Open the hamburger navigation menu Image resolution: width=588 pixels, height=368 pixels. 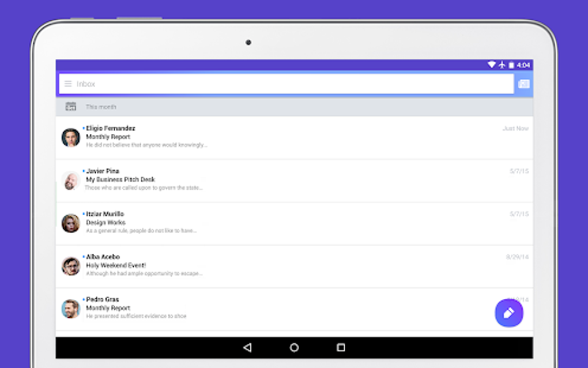point(68,84)
